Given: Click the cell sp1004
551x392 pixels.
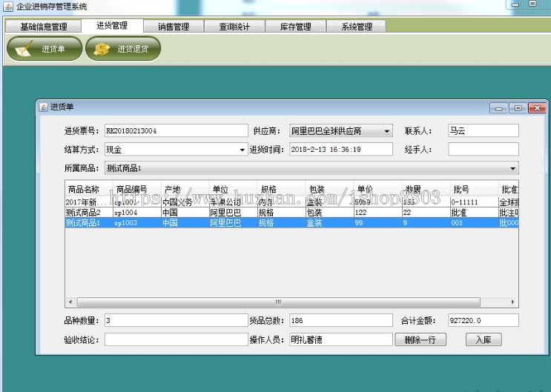Looking at the screenshot, I should point(136,213).
